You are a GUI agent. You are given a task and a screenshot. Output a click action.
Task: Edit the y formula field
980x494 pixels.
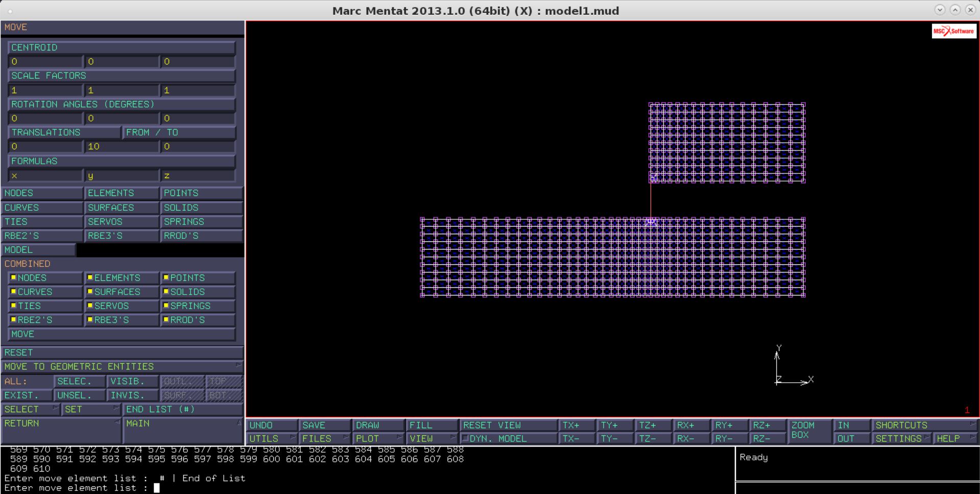(122, 176)
